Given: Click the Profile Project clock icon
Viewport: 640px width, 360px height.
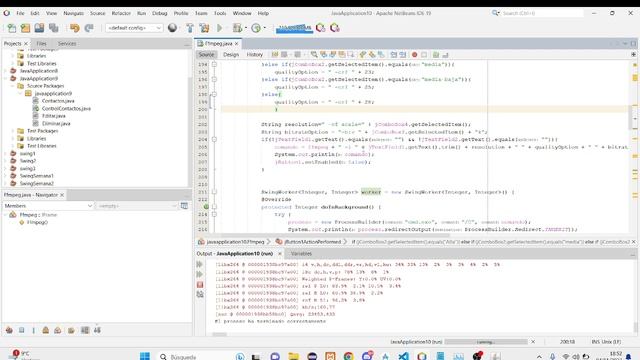Looking at the screenshot, I should (x=256, y=28).
